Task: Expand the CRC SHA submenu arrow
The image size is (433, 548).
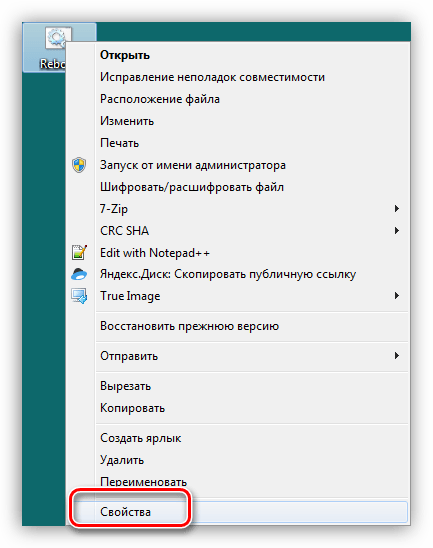Action: [x=397, y=231]
